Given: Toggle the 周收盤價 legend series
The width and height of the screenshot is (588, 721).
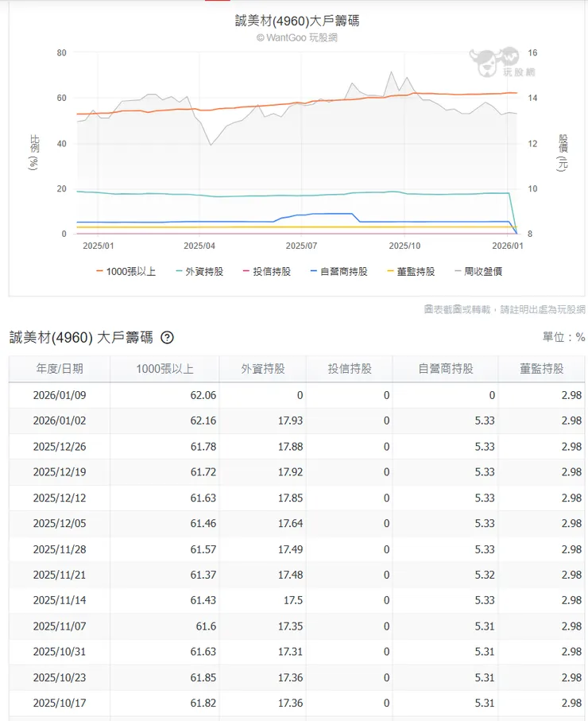Looking at the screenshot, I should coord(478,272).
